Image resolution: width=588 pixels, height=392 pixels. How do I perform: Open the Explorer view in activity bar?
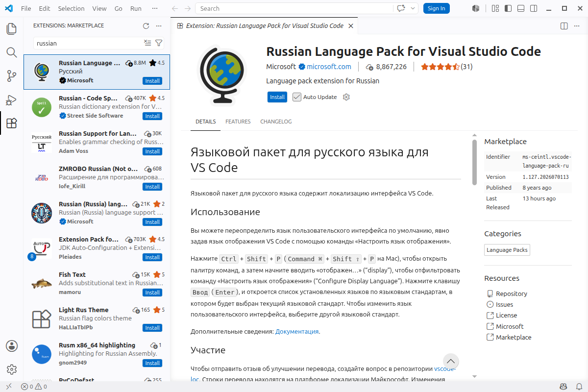pyautogui.click(x=12, y=29)
